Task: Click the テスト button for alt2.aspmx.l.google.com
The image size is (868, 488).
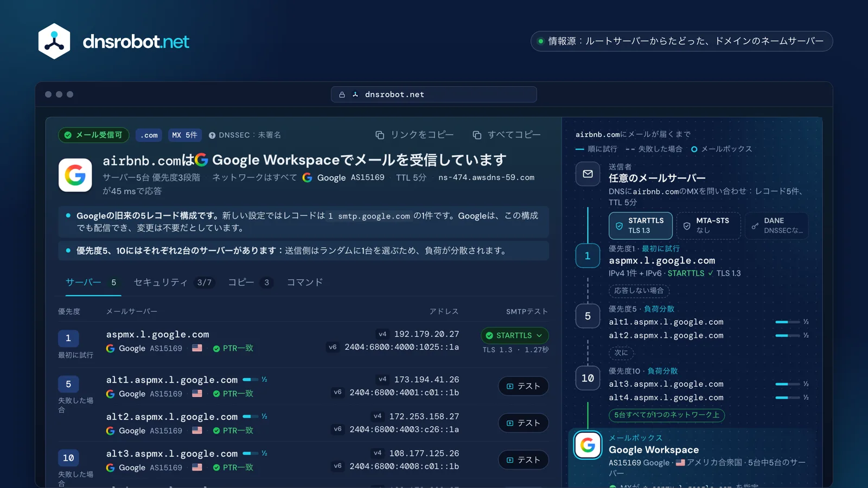Action: [x=524, y=423]
